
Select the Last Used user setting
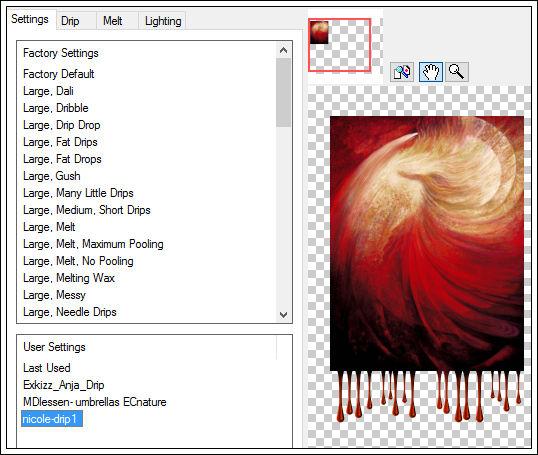pos(47,368)
